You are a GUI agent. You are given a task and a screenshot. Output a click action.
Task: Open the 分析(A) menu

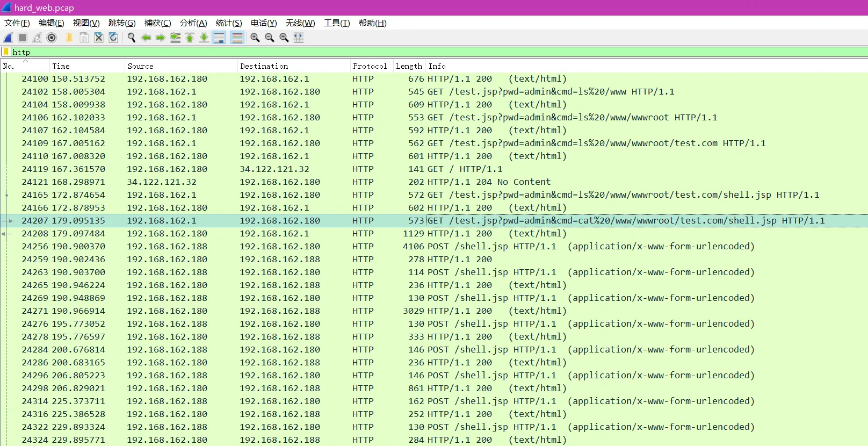193,23
